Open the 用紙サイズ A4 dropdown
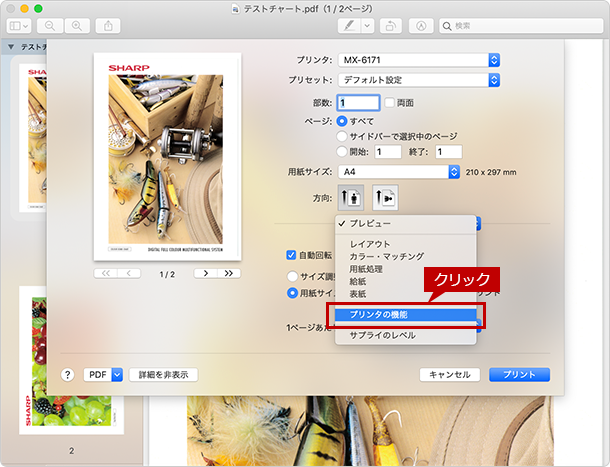610x467 pixels. coord(399,172)
